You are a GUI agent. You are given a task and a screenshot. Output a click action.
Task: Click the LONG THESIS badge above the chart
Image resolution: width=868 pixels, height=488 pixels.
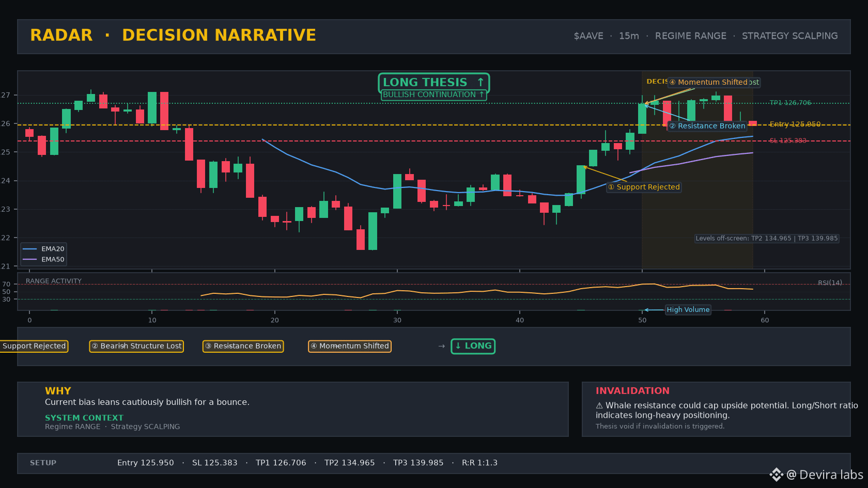(x=433, y=83)
